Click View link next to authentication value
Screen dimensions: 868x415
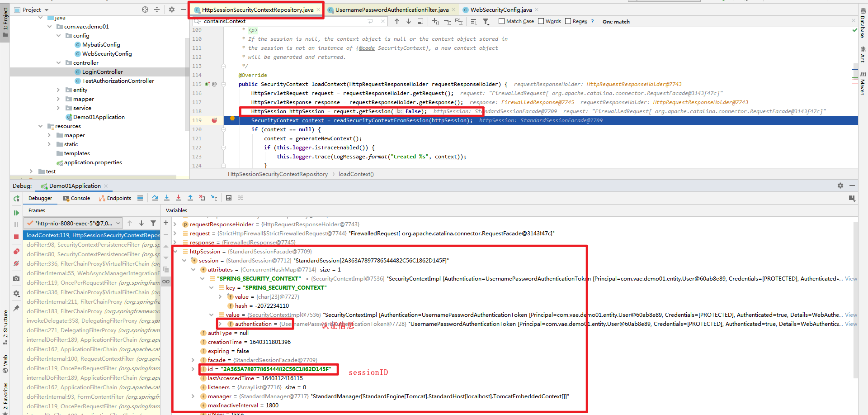click(x=850, y=324)
